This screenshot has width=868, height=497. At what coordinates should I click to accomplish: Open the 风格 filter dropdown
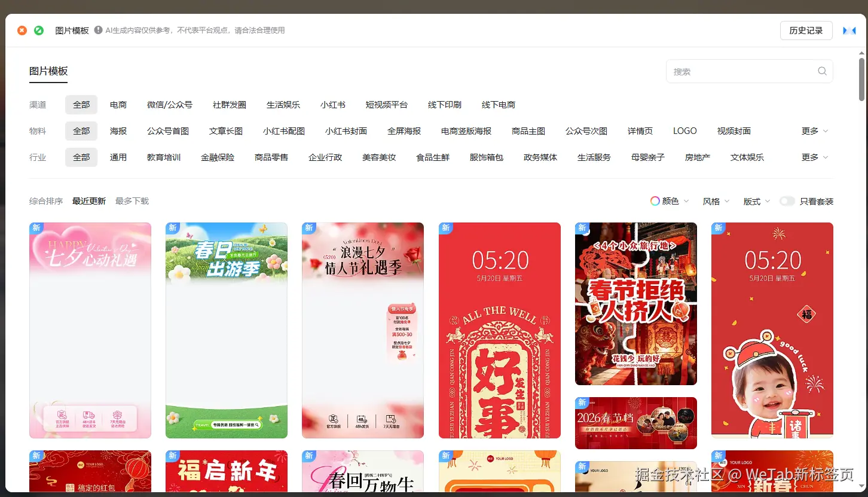(x=716, y=201)
